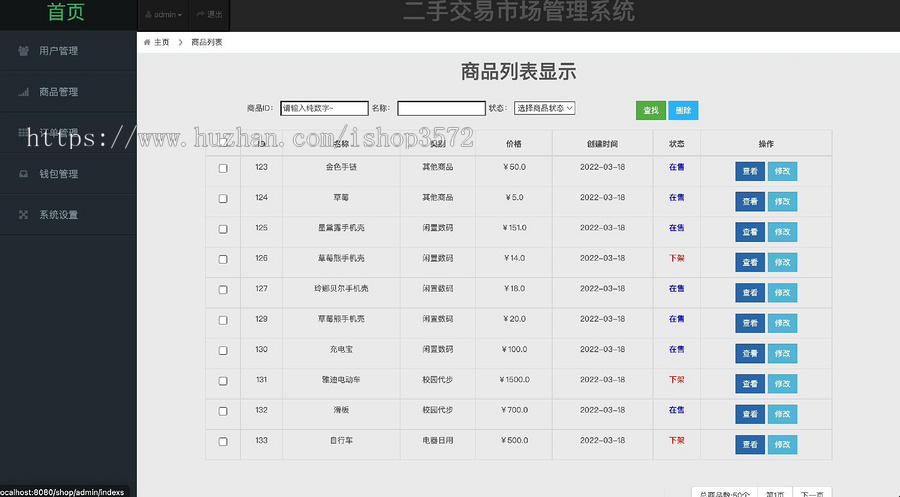900x497 pixels.
Task: Click 查看 for 草莓 item 124
Action: [750, 201]
